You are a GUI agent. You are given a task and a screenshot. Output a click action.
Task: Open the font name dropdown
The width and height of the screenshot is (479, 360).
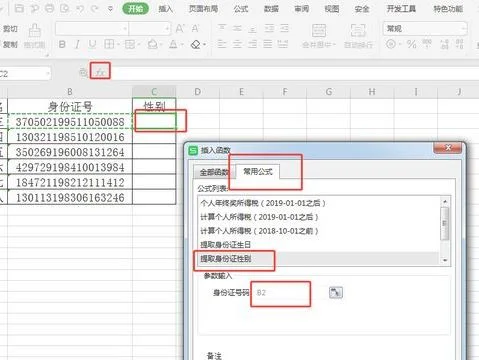(125, 29)
